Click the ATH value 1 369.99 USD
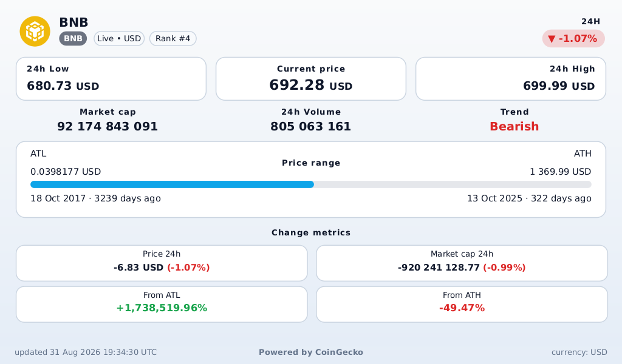The height and width of the screenshot is (364, 622). (x=560, y=172)
